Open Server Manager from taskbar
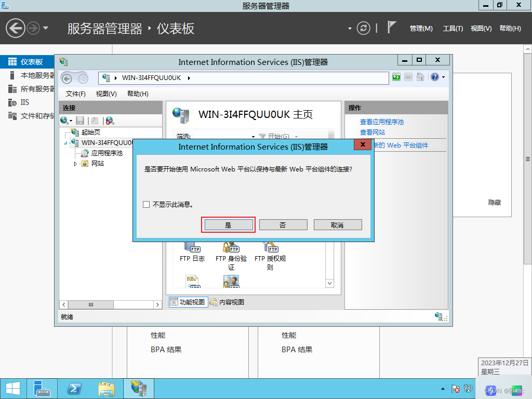 pos(42,389)
